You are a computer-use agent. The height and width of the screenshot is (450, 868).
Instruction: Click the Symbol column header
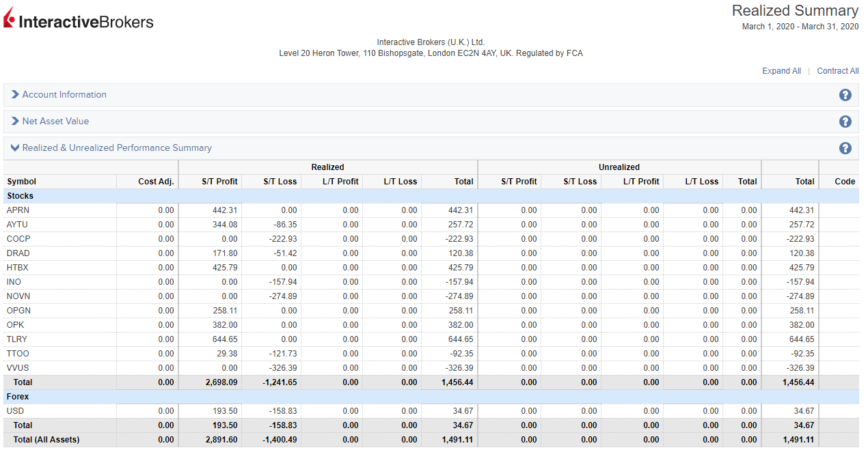point(21,182)
